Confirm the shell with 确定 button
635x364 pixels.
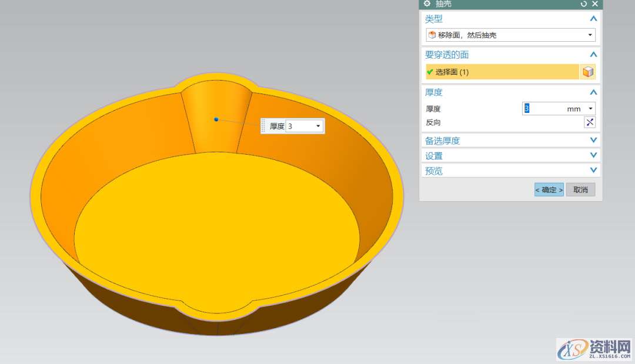549,190
